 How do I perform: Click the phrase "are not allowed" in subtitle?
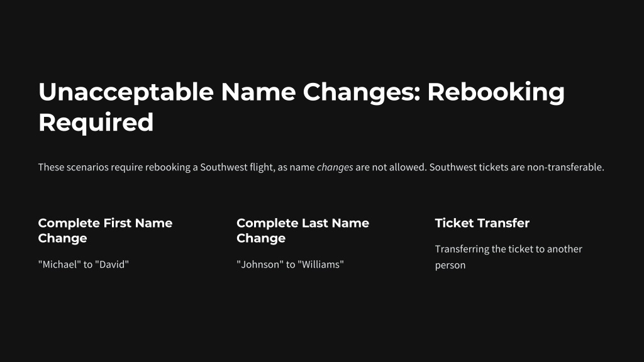[x=390, y=167]
